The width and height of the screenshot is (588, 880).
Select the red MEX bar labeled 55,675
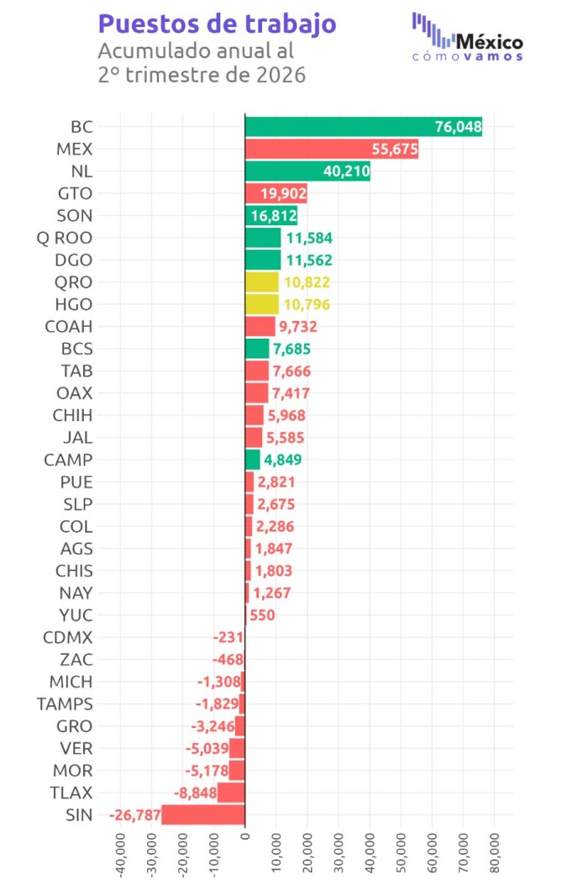(332, 149)
